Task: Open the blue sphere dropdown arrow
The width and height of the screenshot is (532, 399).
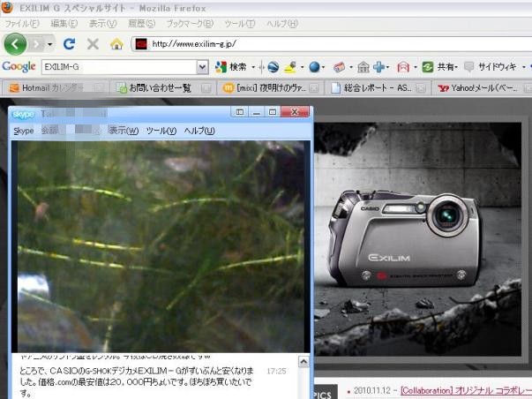Action: (323, 67)
